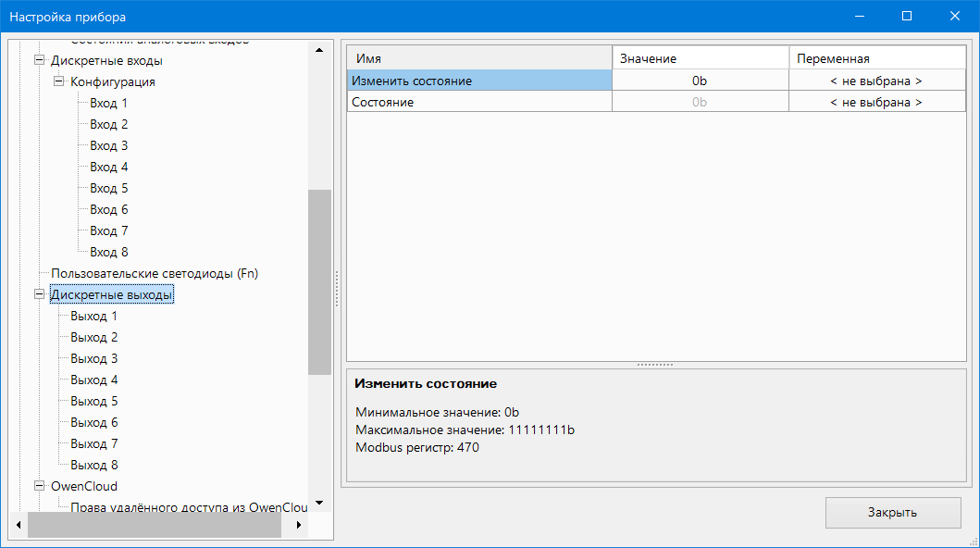980x548 pixels.
Task: Select Выход 7 in the tree
Action: 93,443
